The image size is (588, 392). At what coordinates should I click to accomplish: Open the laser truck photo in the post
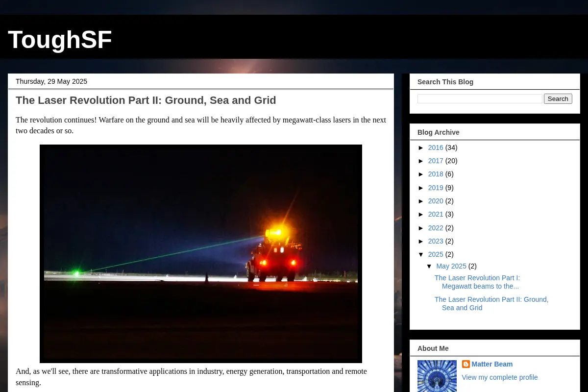(x=201, y=254)
